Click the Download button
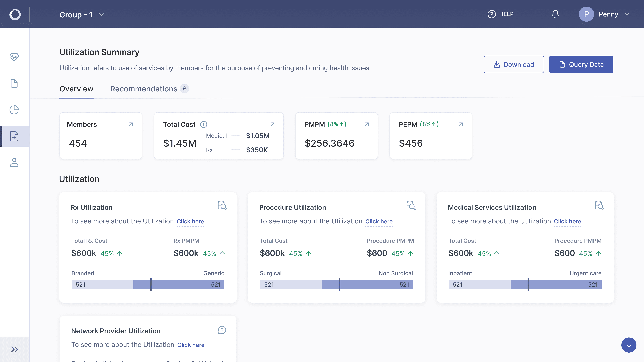644x362 pixels. coord(514,64)
